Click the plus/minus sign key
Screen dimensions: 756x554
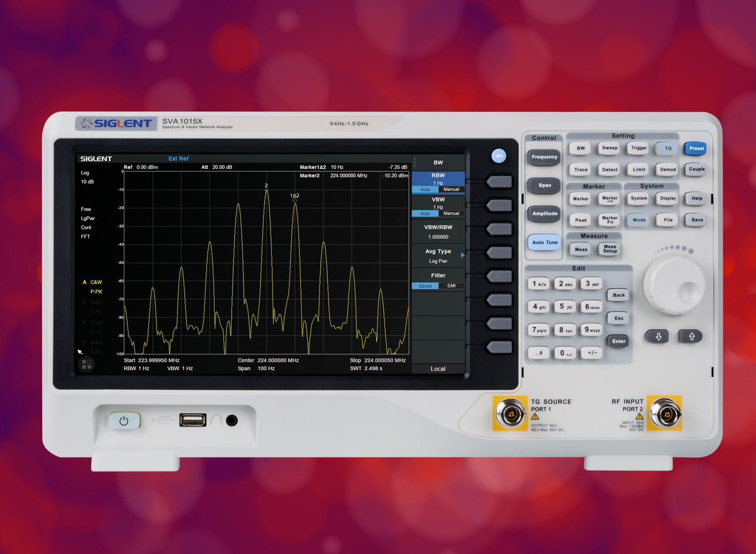click(592, 353)
